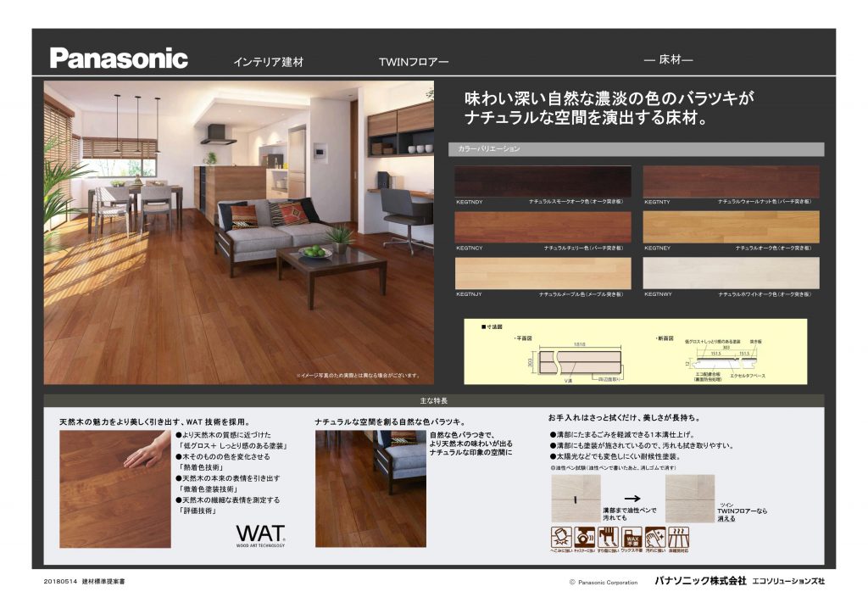Screen dimensions: 868x614
Task: Click the 'KEGTNEY' product code
Action: point(657,248)
